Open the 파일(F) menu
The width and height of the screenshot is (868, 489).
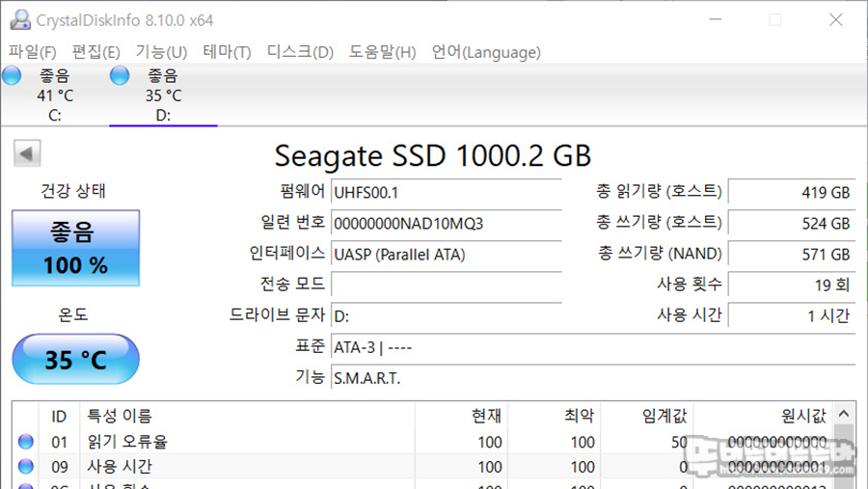click(32, 52)
